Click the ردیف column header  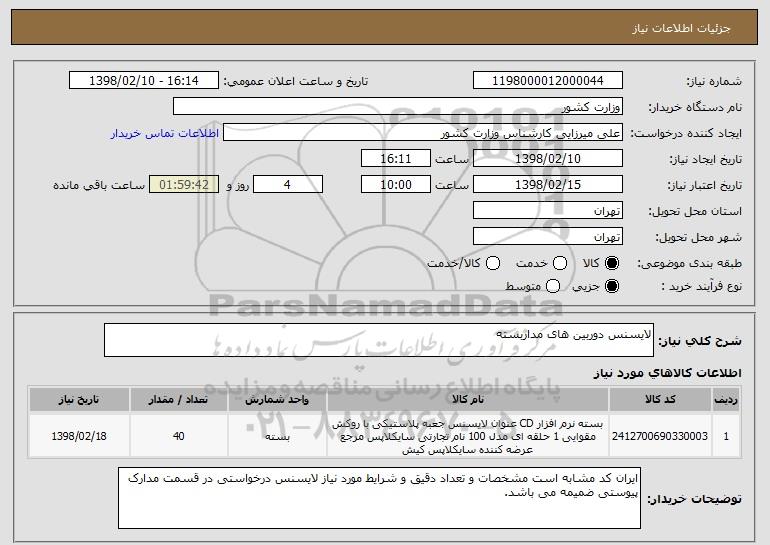(x=726, y=400)
